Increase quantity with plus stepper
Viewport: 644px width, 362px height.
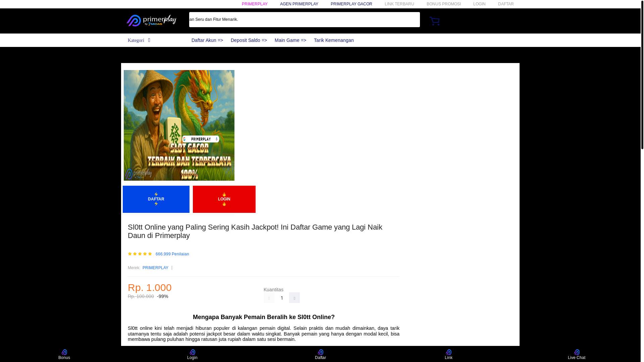point(294,298)
